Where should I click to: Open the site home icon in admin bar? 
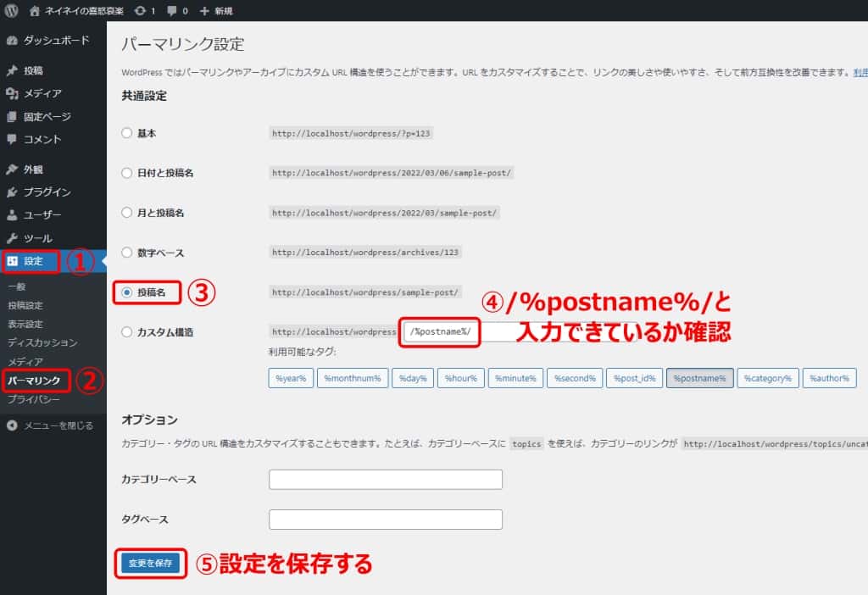point(35,10)
